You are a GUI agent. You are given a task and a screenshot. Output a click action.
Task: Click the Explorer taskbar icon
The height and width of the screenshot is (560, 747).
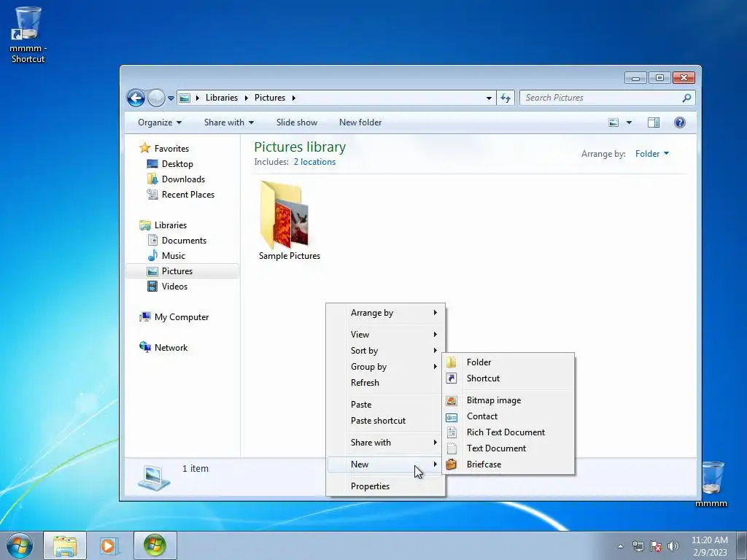tap(65, 545)
